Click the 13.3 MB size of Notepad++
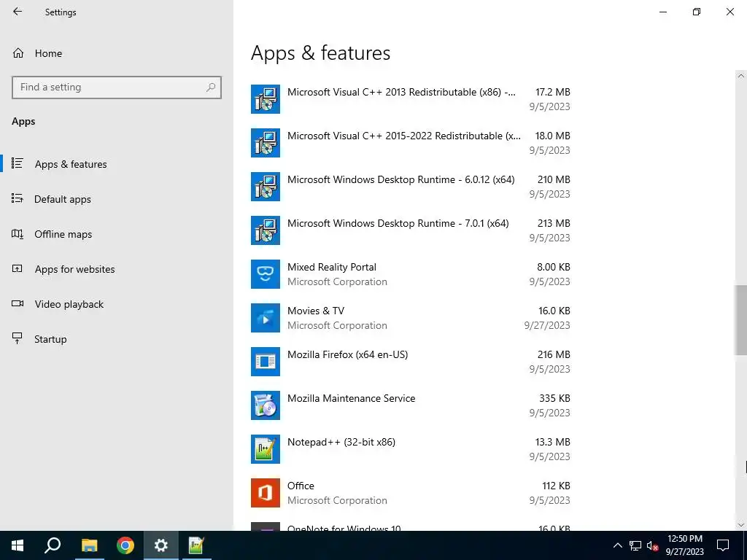The image size is (747, 560). pos(553,442)
